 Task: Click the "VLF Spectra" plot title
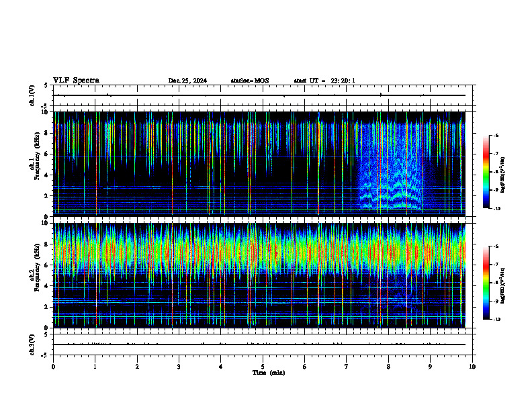pyautogui.click(x=76, y=81)
